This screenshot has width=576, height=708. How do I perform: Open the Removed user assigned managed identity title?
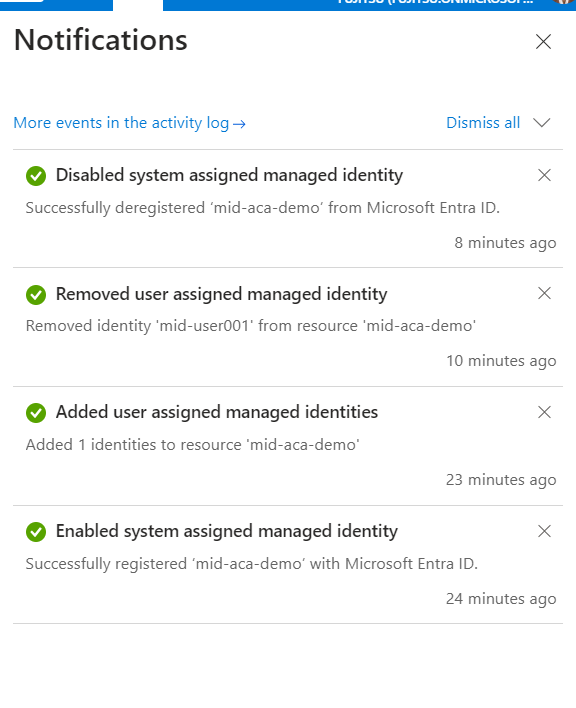click(x=222, y=294)
